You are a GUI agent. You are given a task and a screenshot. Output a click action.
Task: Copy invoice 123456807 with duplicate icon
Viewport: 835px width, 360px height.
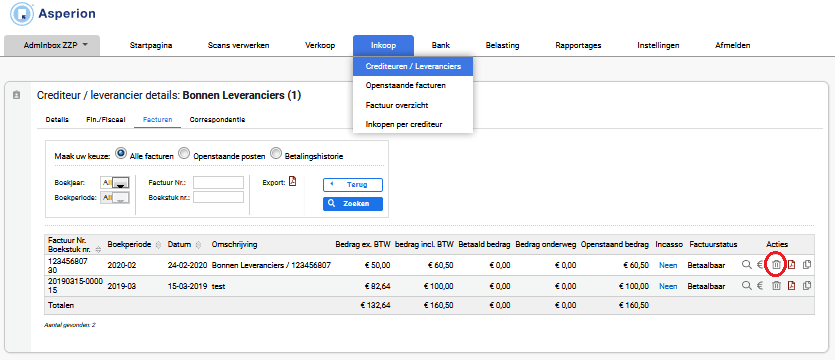(x=807, y=265)
